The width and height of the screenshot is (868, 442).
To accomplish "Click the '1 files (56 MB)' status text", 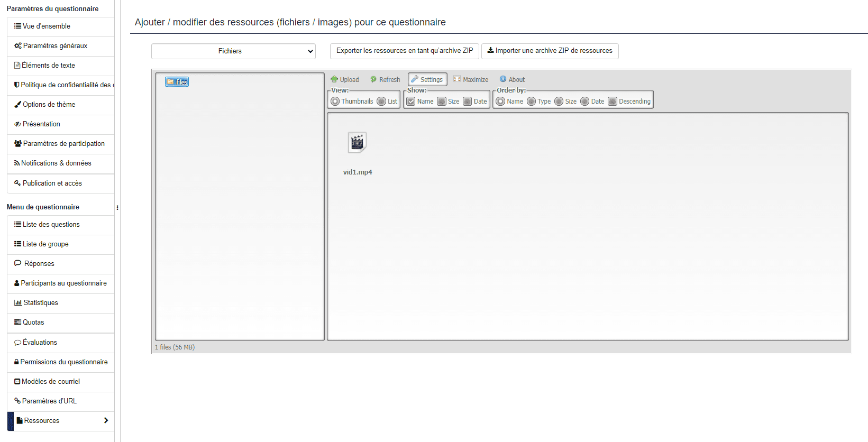I will point(175,347).
